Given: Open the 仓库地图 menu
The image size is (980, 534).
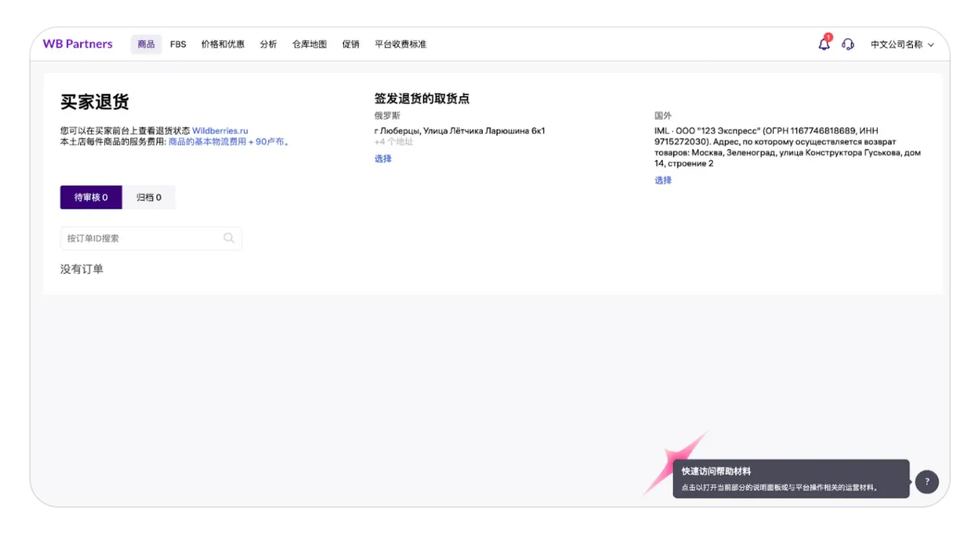Looking at the screenshot, I should point(309,44).
